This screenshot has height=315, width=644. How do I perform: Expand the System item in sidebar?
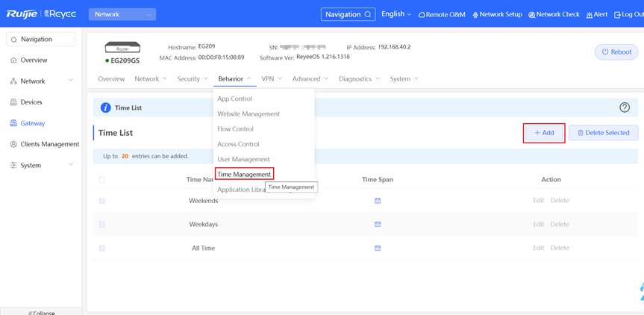71,165
